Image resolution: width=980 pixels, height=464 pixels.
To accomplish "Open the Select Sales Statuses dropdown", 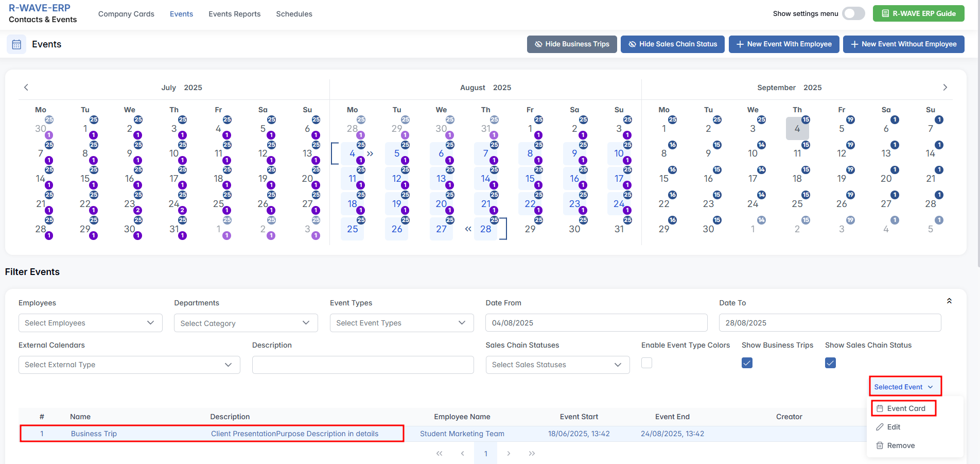I will [557, 365].
